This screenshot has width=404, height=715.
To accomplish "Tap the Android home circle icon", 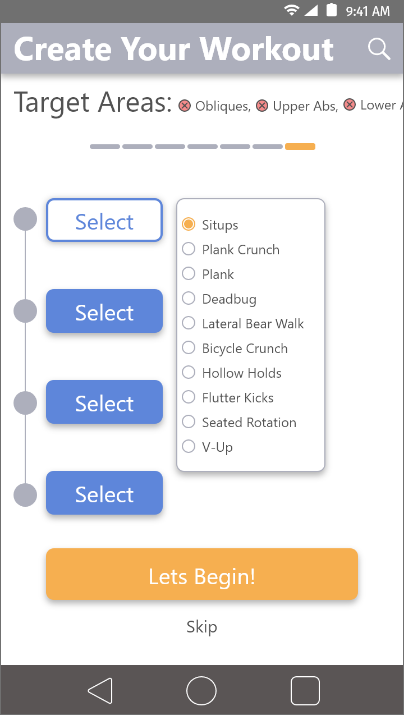I will (x=201, y=690).
